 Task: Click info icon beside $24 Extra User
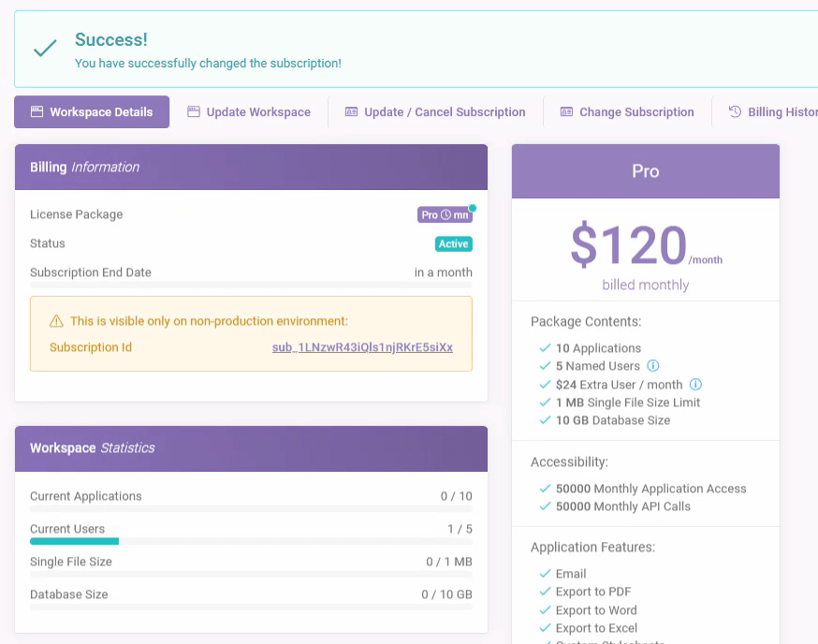(x=695, y=385)
